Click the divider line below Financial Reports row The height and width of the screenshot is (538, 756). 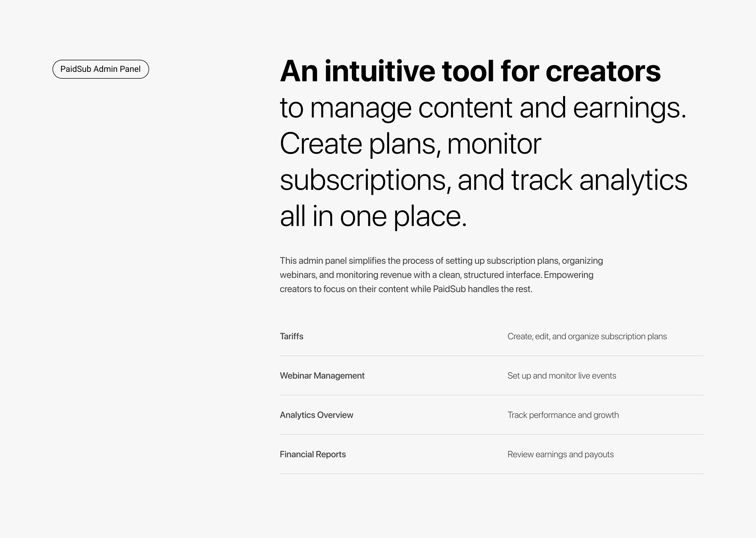491,474
